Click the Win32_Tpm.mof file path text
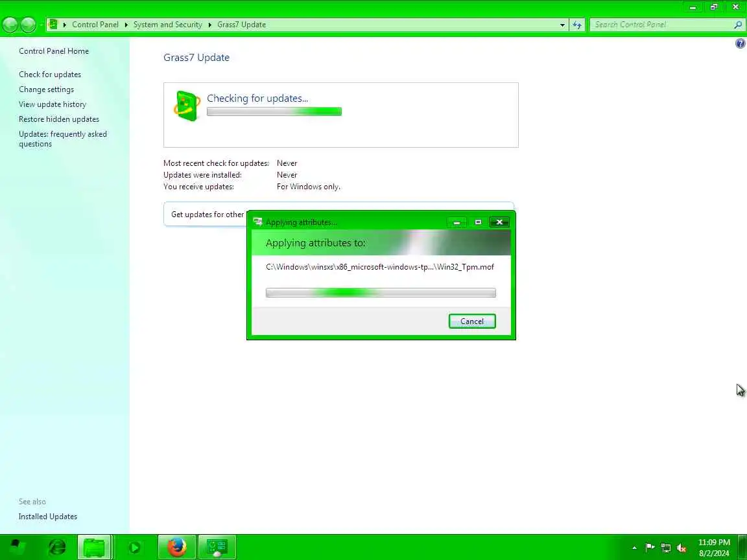The width and height of the screenshot is (747, 560). pos(380,267)
